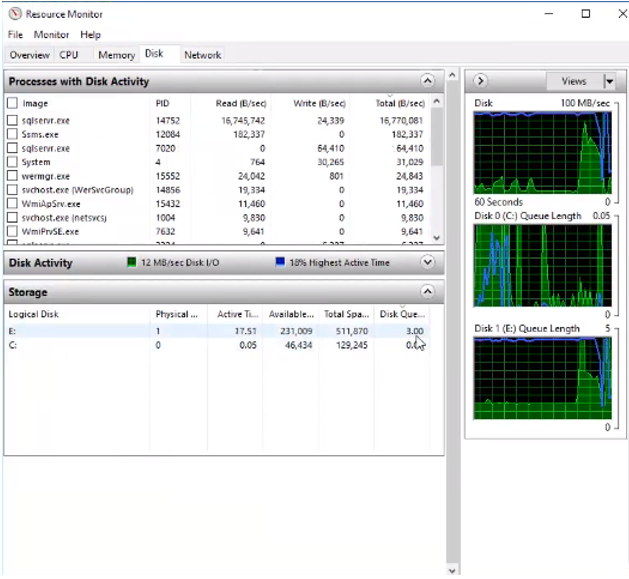Expand the Disk Activity section
Viewport: 629px width, 579px height.
[x=428, y=262]
